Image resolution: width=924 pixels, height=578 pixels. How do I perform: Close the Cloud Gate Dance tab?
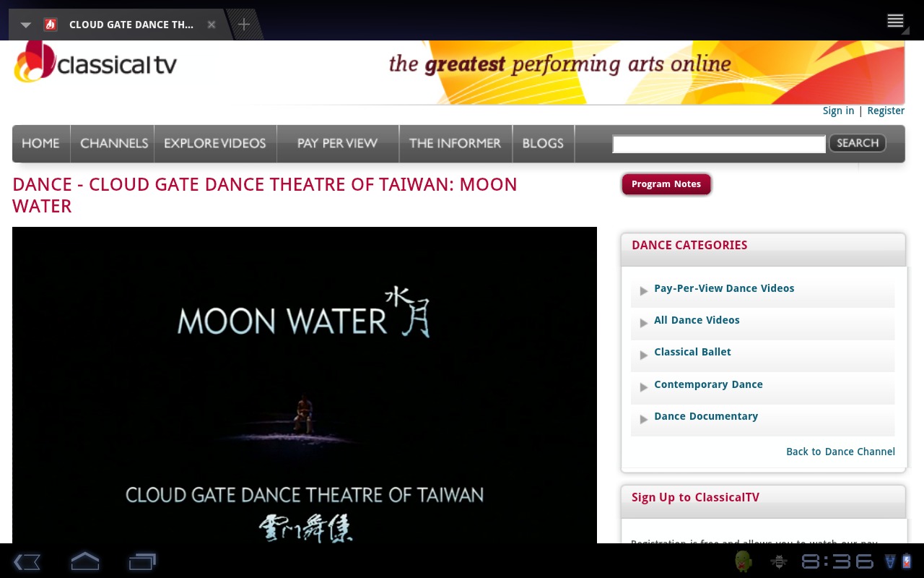point(212,25)
